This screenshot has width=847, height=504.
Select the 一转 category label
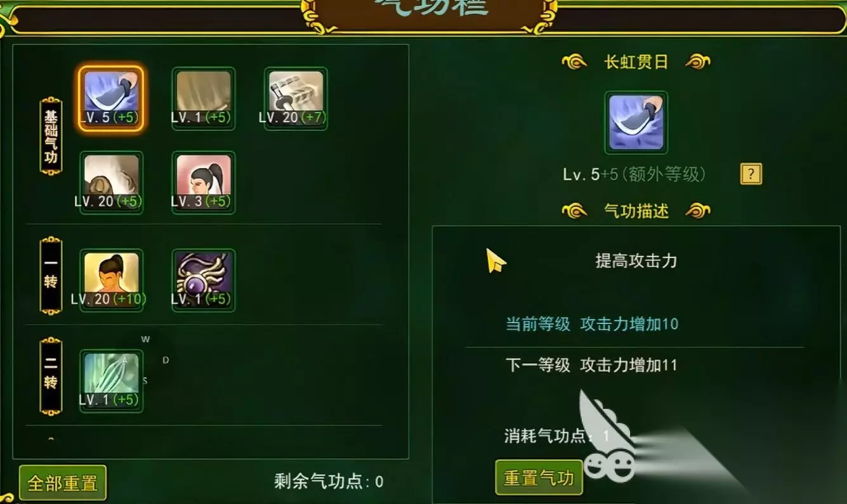click(51, 275)
